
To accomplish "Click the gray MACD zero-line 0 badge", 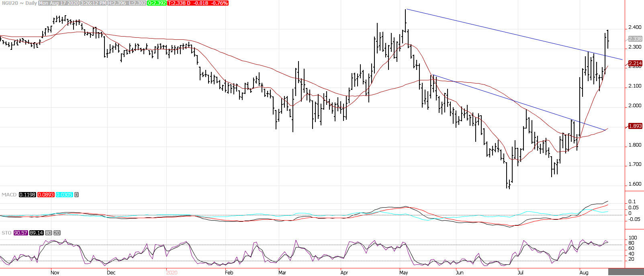I will (x=76, y=195).
